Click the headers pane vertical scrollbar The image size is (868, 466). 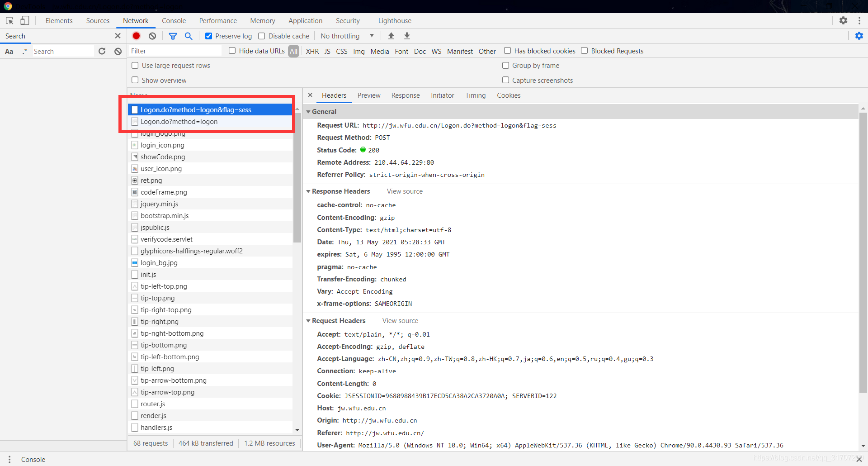(x=863, y=253)
